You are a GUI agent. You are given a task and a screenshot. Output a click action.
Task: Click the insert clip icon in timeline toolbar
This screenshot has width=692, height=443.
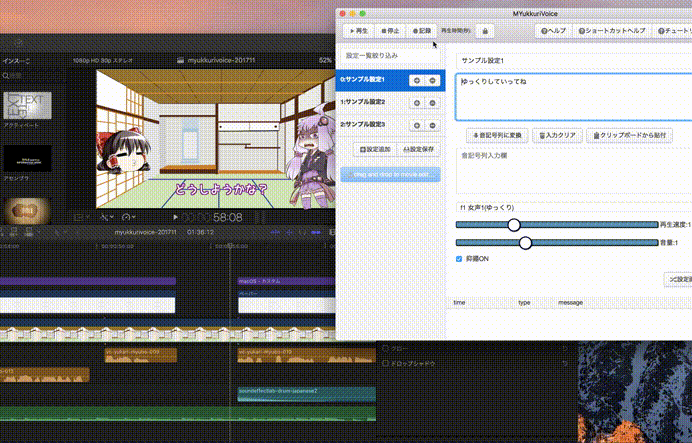coord(14,232)
